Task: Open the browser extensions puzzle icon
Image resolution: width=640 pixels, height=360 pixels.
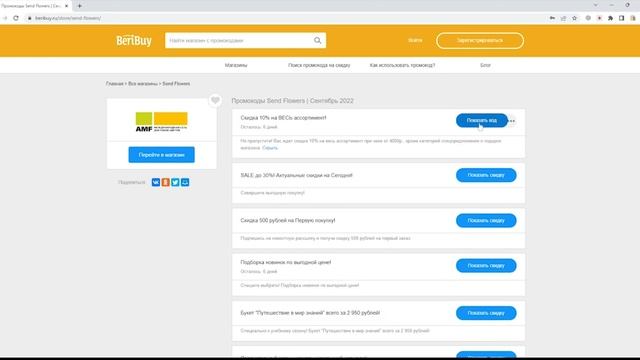Action: pos(610,18)
